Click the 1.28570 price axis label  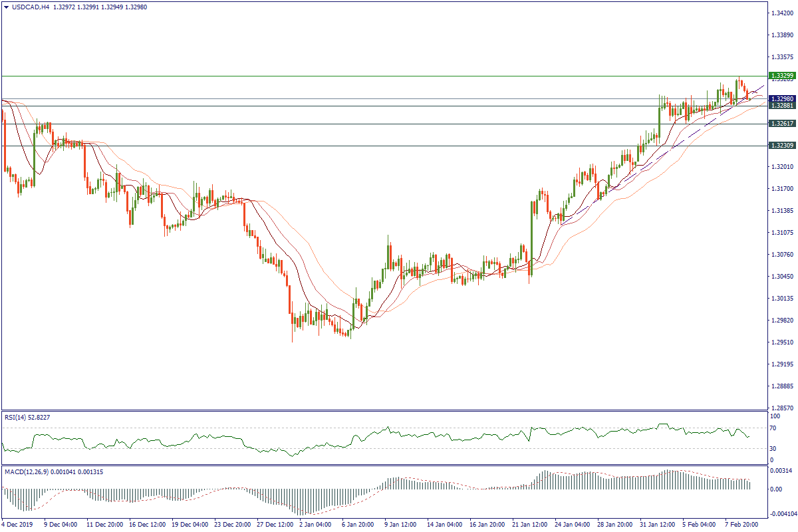click(781, 408)
